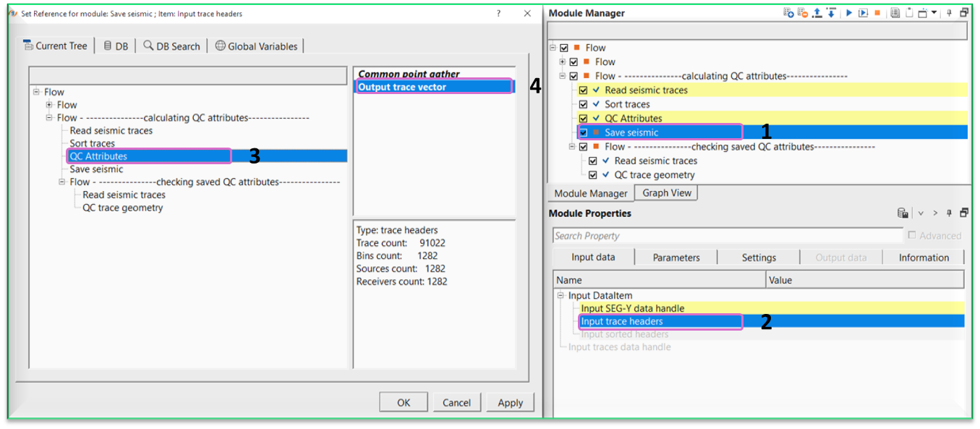This screenshot has height=429, width=980.
Task: Remove selected module using the remove icon
Action: coord(801,12)
